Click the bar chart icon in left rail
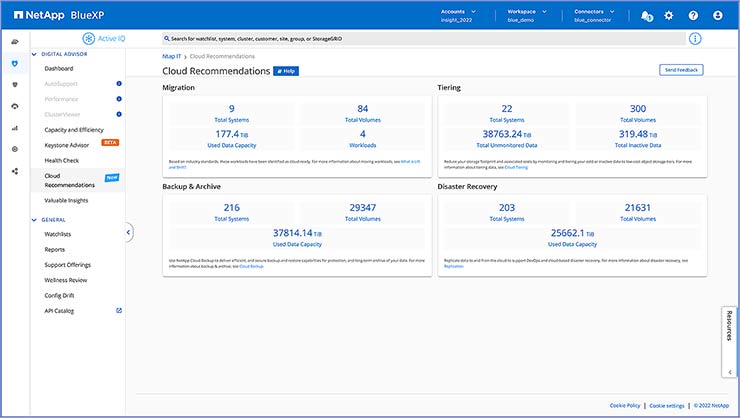740x418 pixels. pyautogui.click(x=14, y=128)
